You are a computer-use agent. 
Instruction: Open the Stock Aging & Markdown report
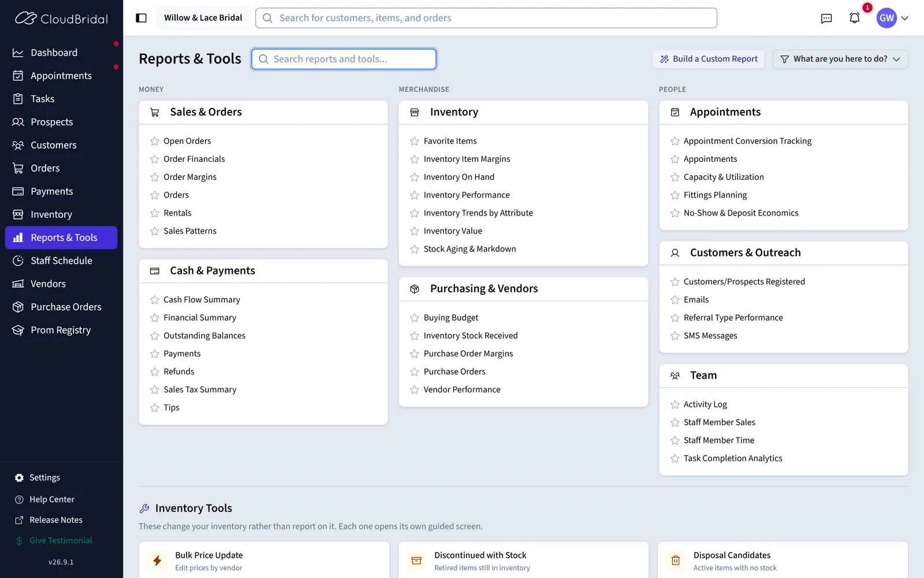tap(470, 249)
